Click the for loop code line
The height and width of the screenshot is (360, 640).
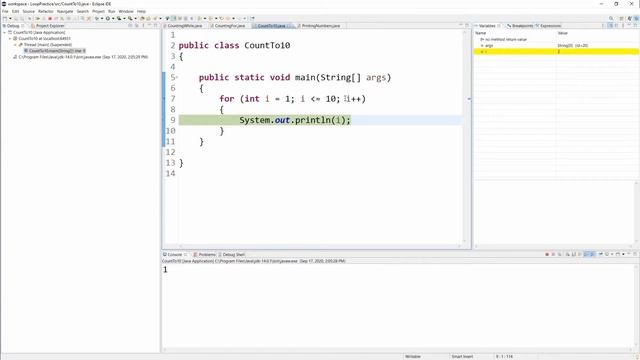tap(292, 99)
